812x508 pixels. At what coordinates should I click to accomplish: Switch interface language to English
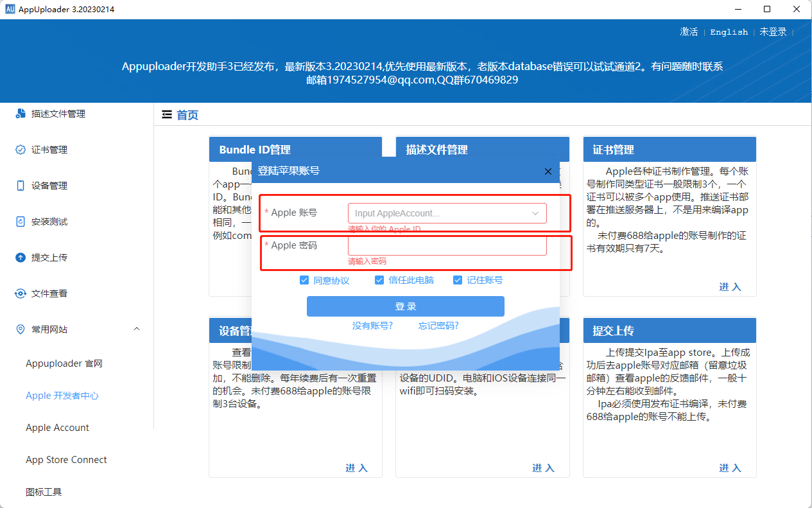(x=729, y=31)
